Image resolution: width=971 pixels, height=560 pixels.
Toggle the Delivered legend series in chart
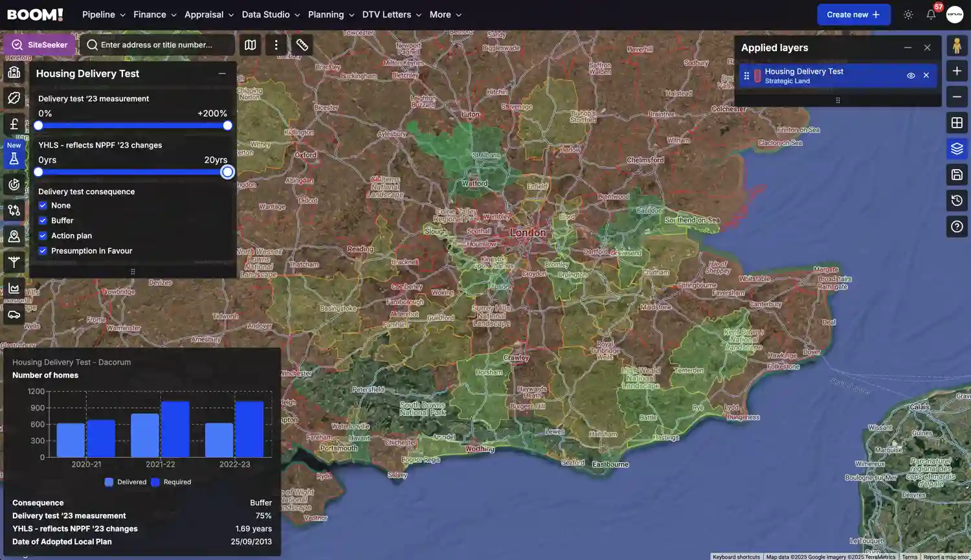pyautogui.click(x=126, y=482)
